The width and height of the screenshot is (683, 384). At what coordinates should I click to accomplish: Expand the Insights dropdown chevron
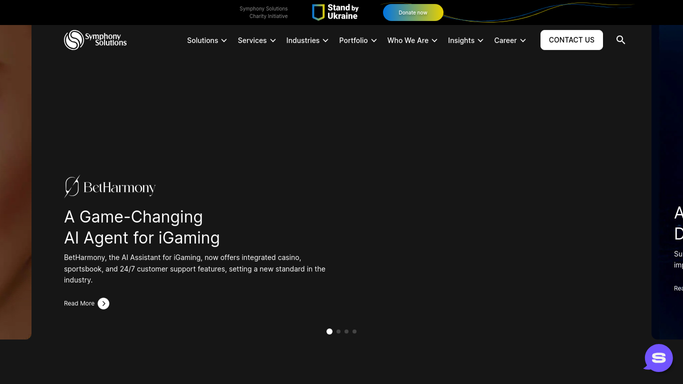[x=480, y=40]
